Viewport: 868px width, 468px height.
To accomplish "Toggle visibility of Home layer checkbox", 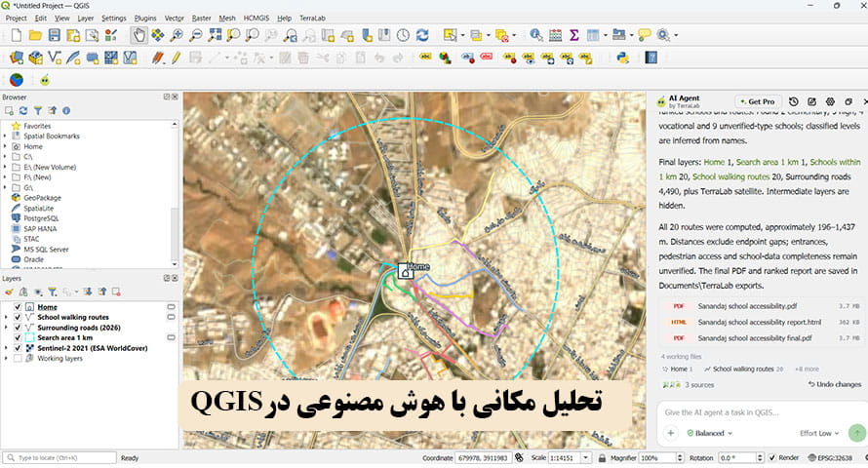I will (18, 307).
